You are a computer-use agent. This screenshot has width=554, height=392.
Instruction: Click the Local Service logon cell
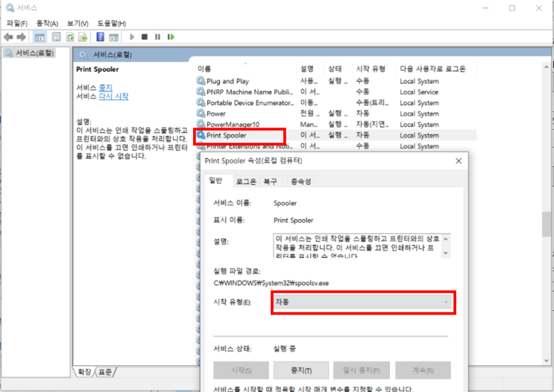pos(419,92)
